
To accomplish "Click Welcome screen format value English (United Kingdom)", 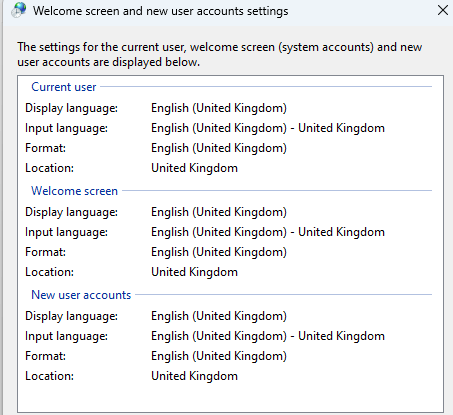I will pyautogui.click(x=219, y=252).
